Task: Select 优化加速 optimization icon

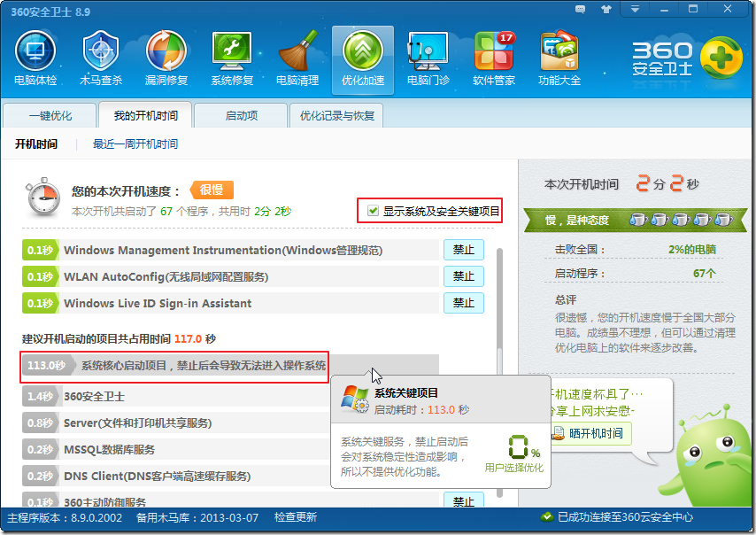Action: (x=363, y=60)
